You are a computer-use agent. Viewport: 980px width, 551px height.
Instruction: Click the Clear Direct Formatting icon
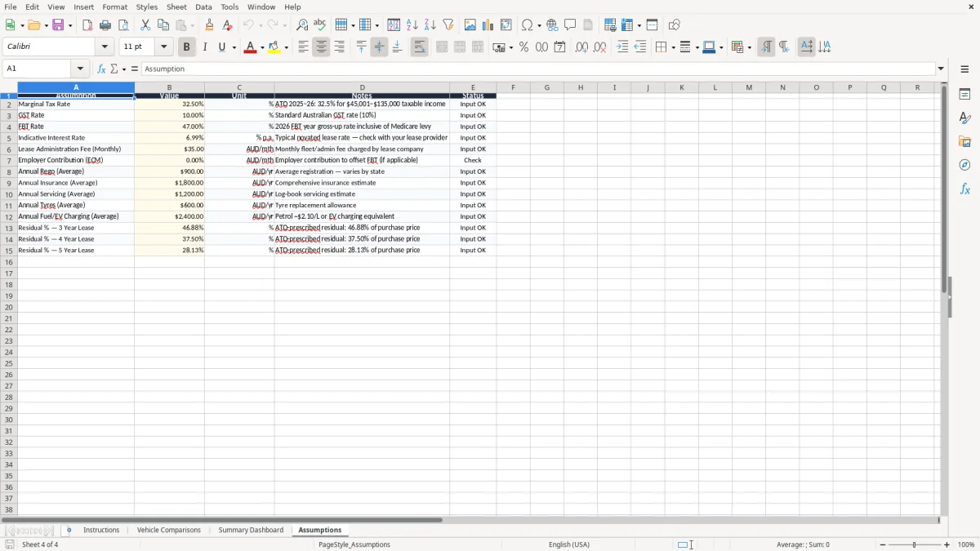[228, 25]
